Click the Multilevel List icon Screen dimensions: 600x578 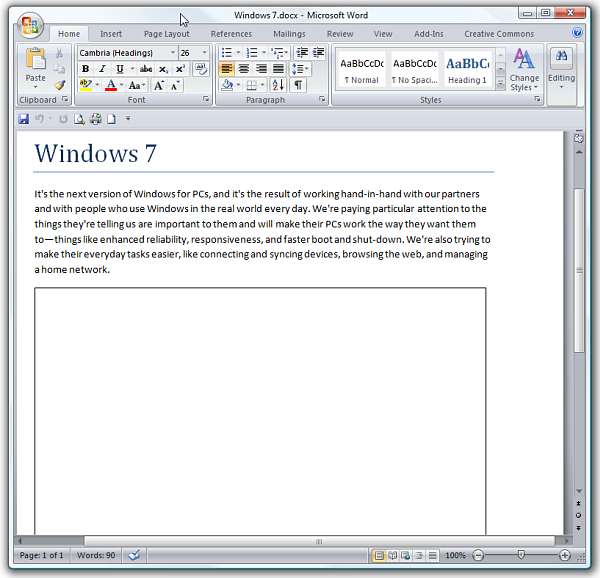[279, 52]
